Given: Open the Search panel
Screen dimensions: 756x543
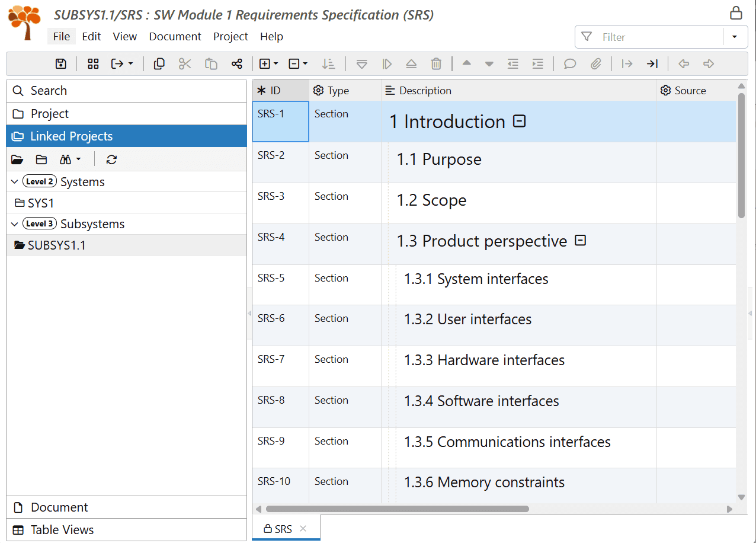Looking at the screenshot, I should [x=126, y=91].
